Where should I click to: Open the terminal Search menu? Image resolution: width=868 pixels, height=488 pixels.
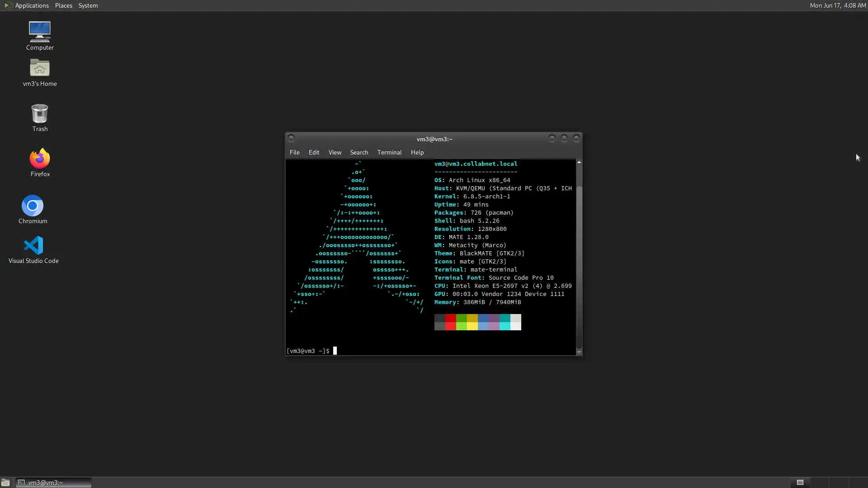[x=359, y=152]
